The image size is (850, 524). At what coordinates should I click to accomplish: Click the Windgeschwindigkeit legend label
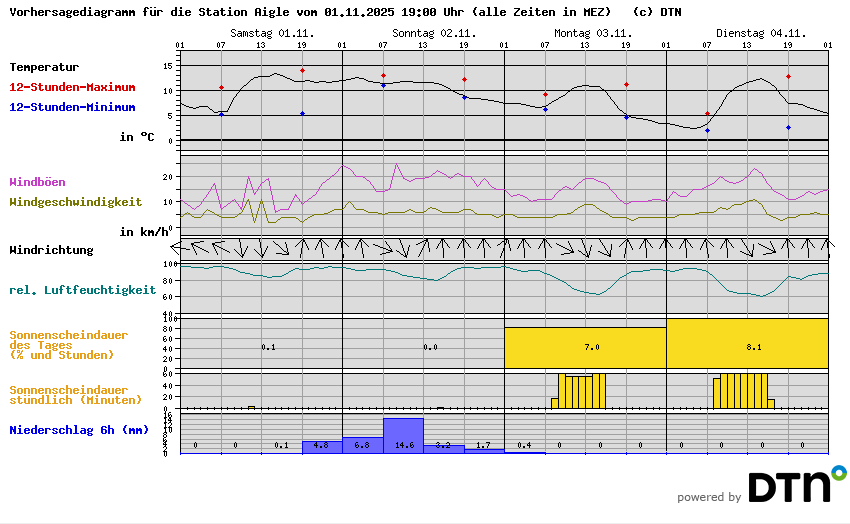click(75, 202)
